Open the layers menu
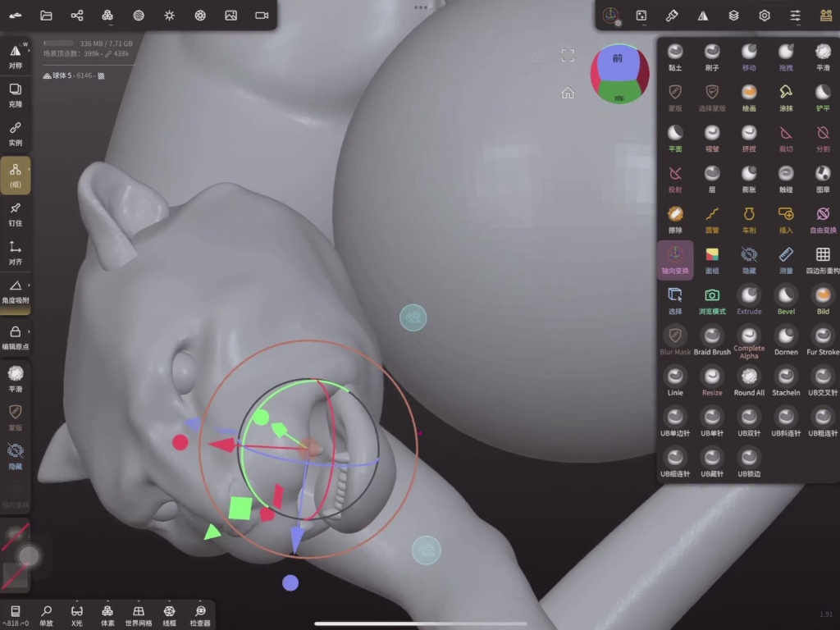The height and width of the screenshot is (630, 840). click(x=733, y=15)
